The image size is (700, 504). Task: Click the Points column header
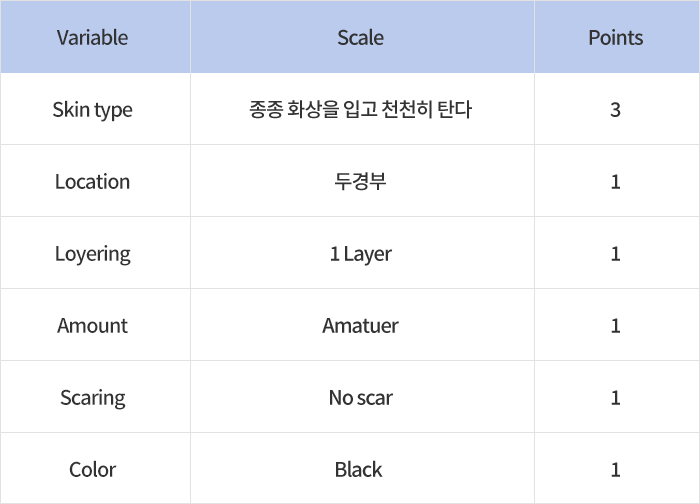(615, 38)
